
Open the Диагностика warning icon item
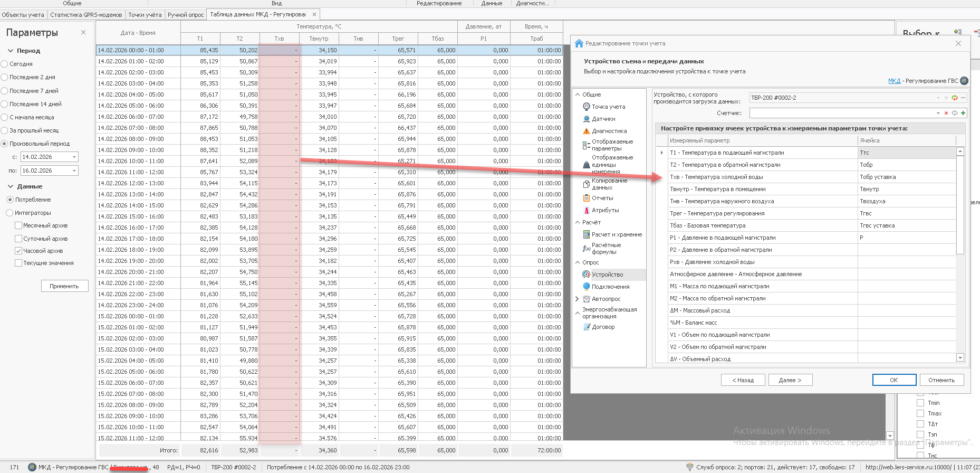point(587,131)
